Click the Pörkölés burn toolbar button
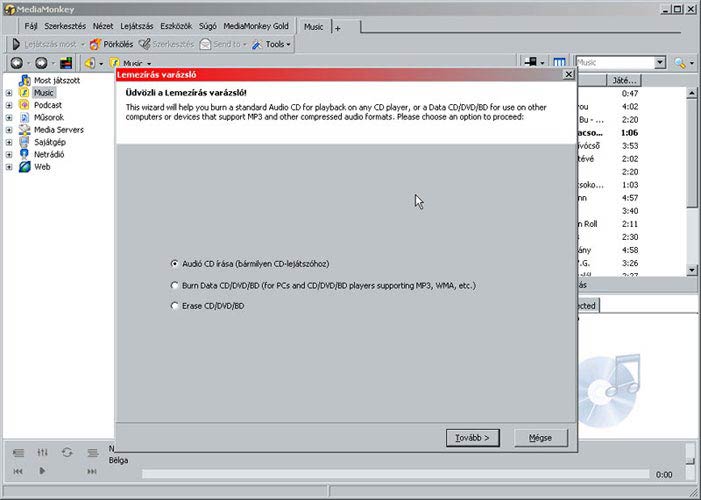The height and width of the screenshot is (500, 701). click(111, 44)
